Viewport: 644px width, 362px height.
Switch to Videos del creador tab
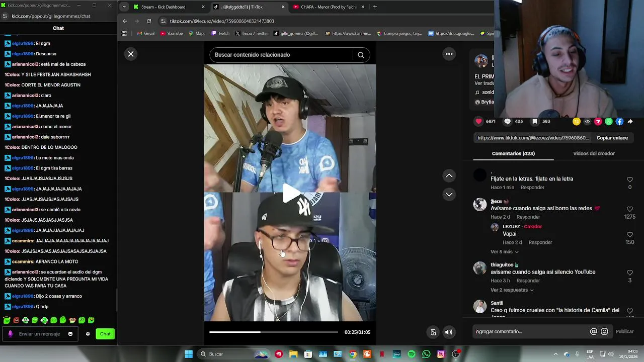[594, 153]
